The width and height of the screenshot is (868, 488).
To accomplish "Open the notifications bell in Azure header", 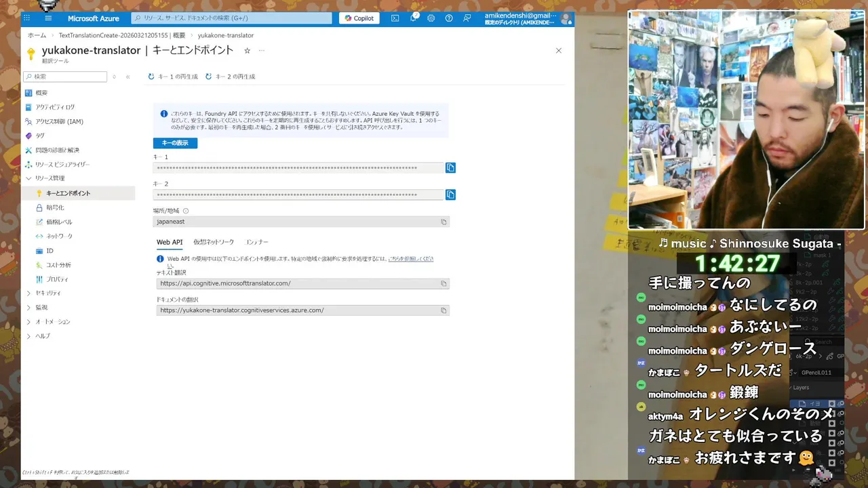I will [x=413, y=18].
